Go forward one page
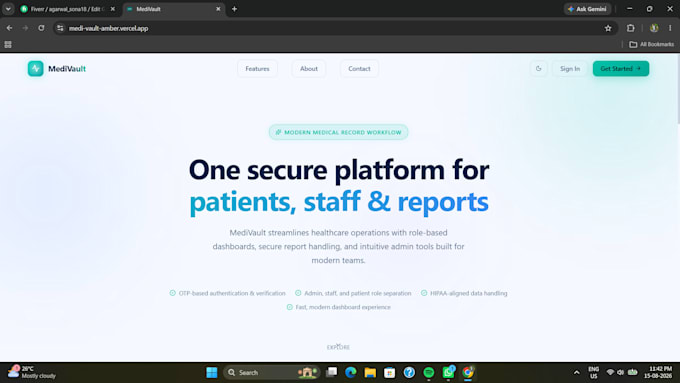Image resolution: width=680 pixels, height=383 pixels. (x=25, y=28)
